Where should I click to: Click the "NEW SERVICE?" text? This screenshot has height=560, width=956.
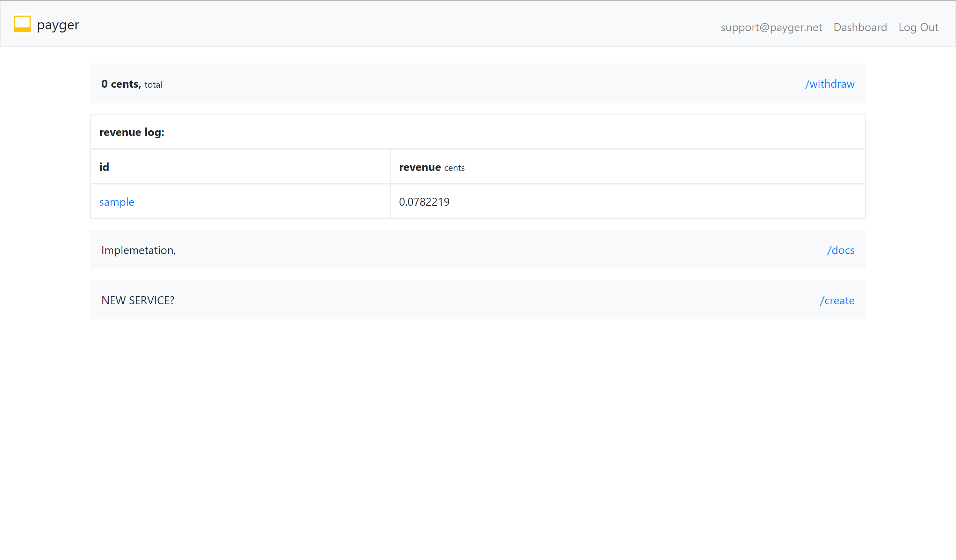coord(138,300)
